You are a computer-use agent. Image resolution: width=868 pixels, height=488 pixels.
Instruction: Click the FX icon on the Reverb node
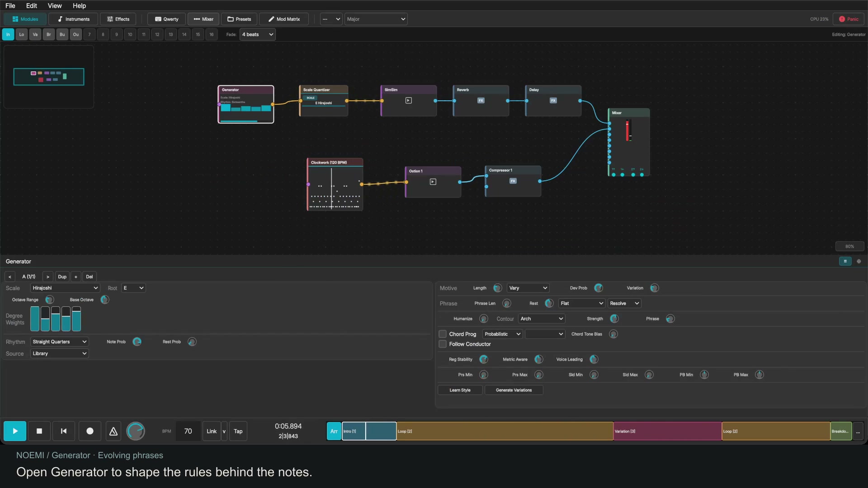coord(481,100)
